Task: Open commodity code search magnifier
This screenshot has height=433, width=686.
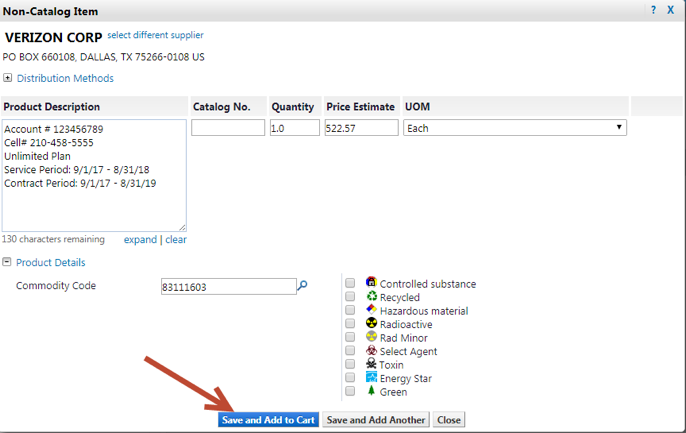Action: tap(302, 286)
